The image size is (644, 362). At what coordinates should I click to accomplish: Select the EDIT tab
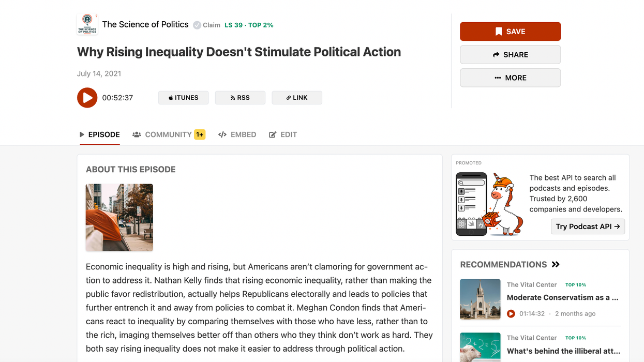point(283,134)
